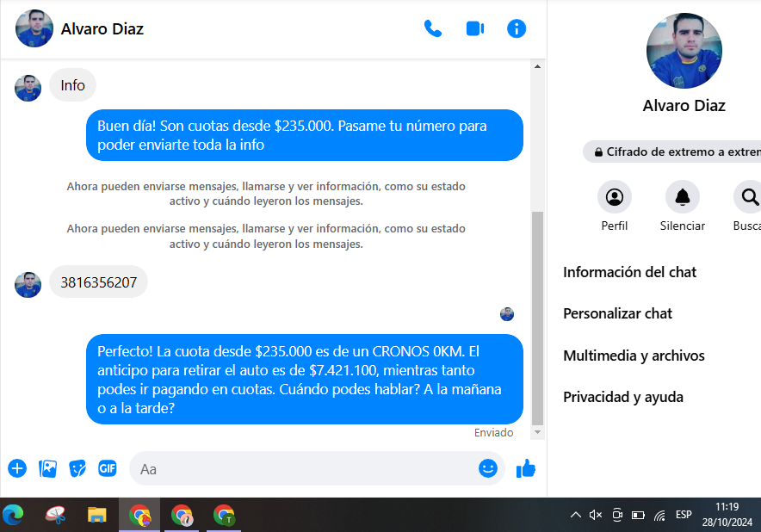The image size is (761, 532).
Task: Click the 'Buen día! Son cuotas' sent message
Action: pos(304,135)
